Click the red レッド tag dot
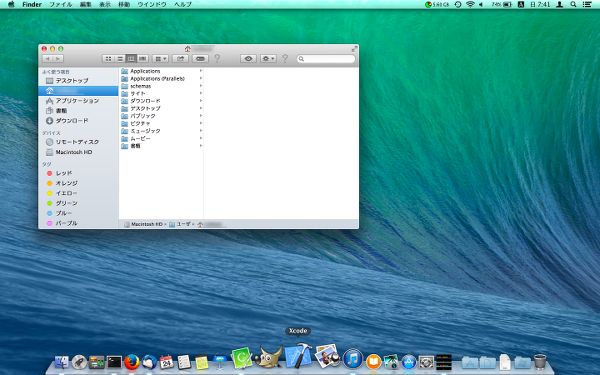600x375 pixels. click(49, 173)
